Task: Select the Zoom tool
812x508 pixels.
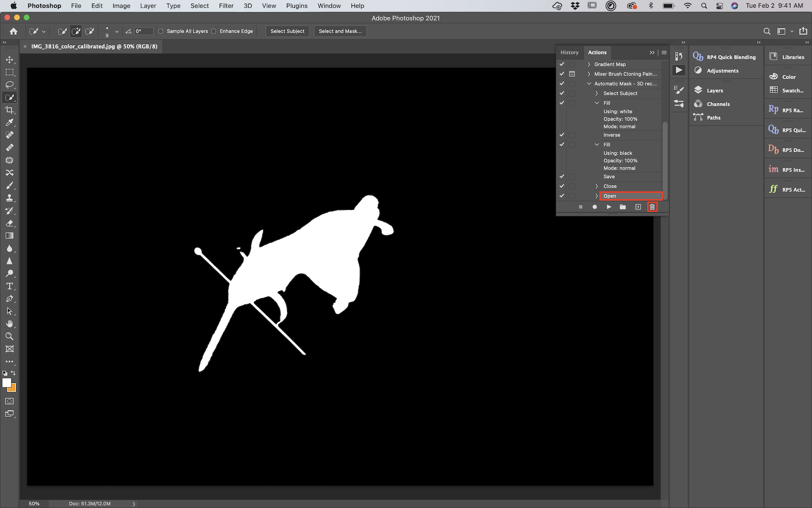Action: pyautogui.click(x=9, y=336)
